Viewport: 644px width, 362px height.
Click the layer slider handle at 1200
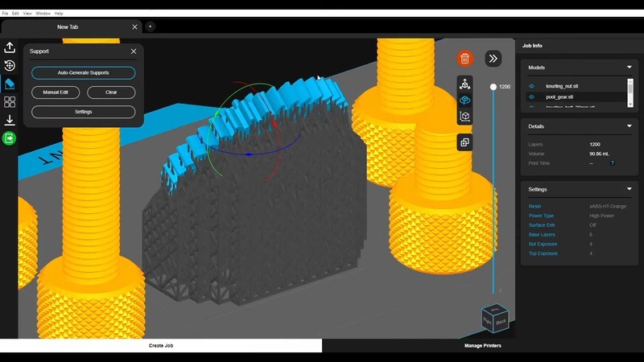point(493,86)
